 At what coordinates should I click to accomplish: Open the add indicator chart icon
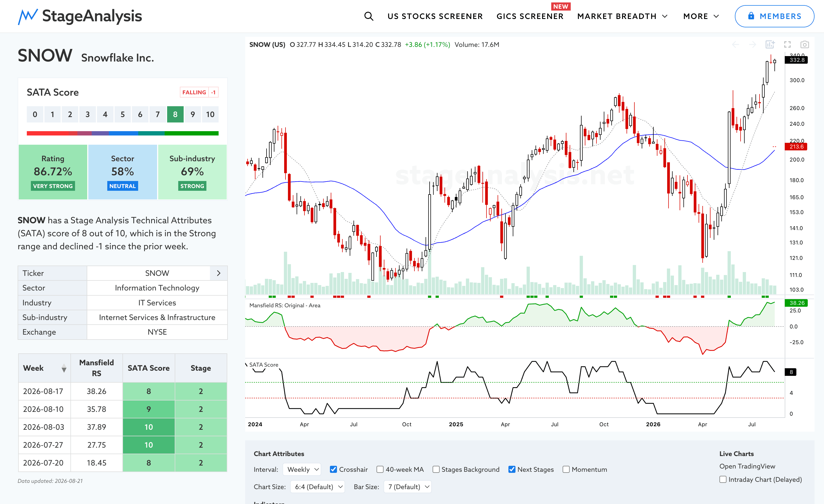pos(770,44)
